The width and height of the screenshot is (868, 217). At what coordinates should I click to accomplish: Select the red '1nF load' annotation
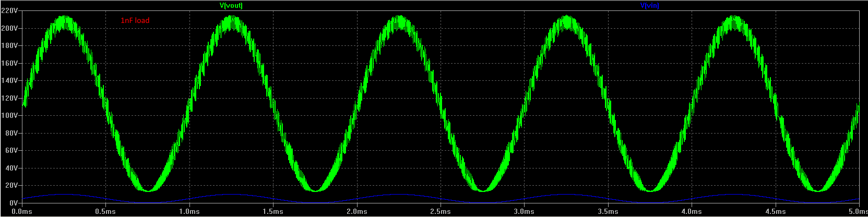[135, 20]
